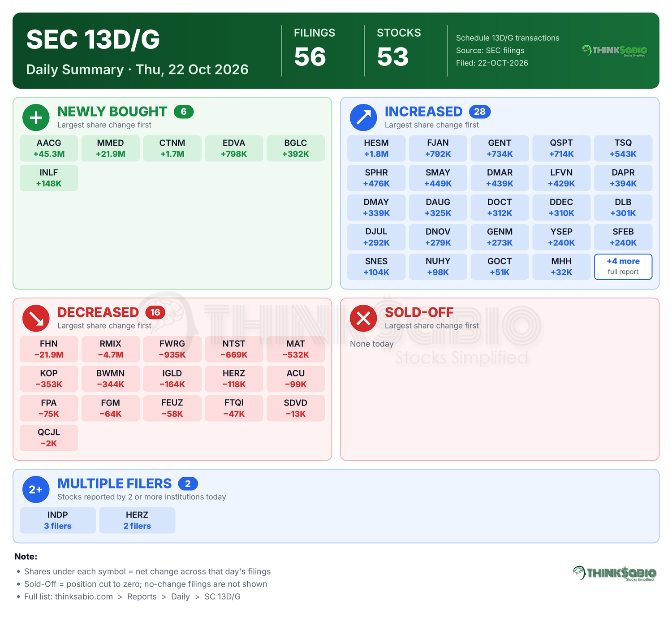Screen dimensions: 672x622
Task: Select the HESM +1.8M tile
Action: (376, 148)
